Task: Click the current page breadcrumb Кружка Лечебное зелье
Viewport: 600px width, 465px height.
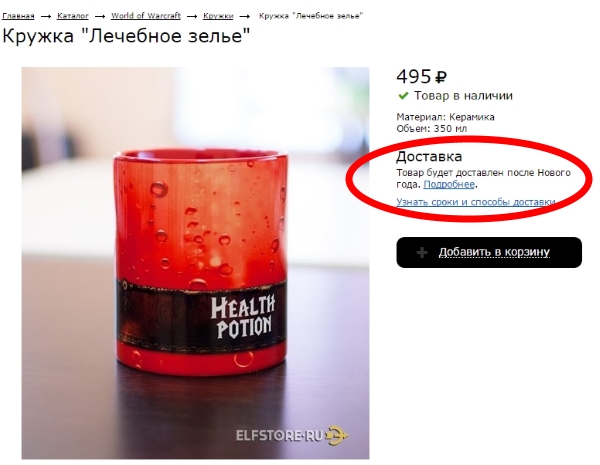Action: tap(311, 16)
